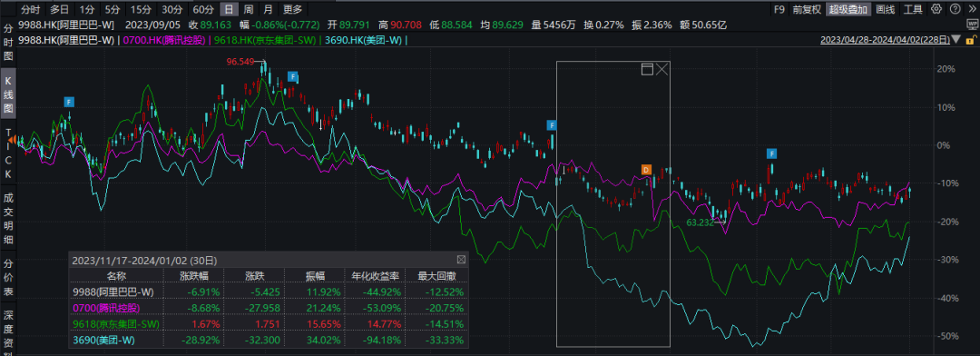Click the F9 button
The width and height of the screenshot is (980, 356).
point(779,9)
